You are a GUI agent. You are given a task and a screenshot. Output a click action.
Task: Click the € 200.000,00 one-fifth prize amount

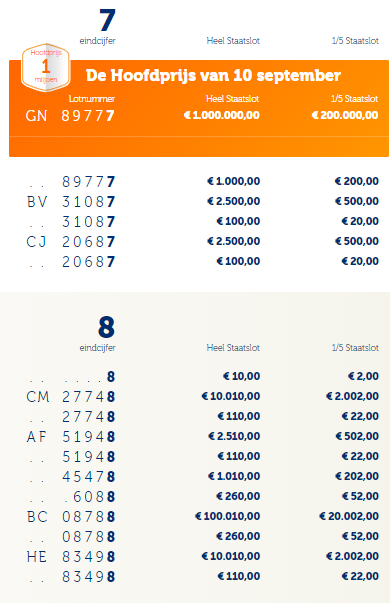click(x=345, y=115)
